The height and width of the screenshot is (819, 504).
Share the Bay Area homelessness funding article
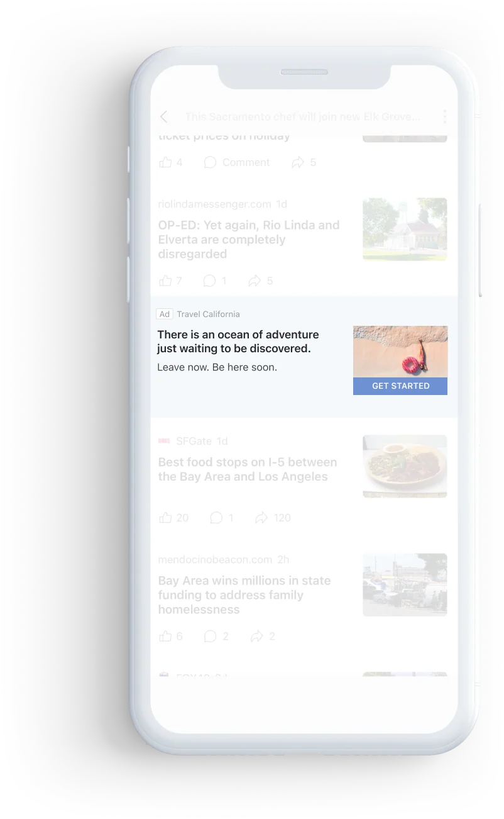(x=262, y=637)
